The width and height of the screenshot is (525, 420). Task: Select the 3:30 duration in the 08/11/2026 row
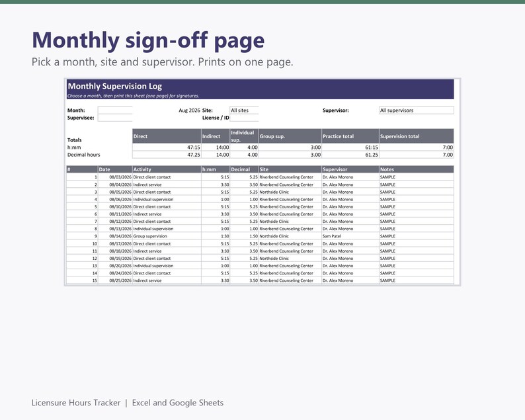click(216, 214)
